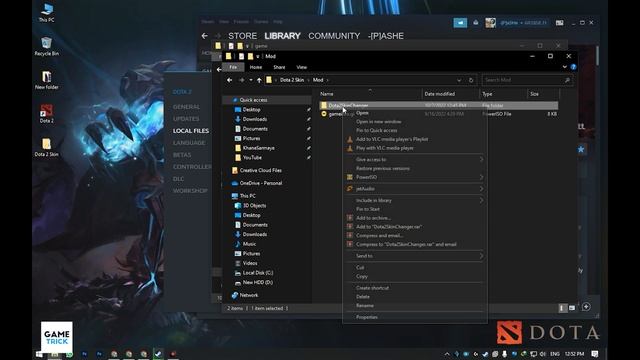Select the New folder desktop icon
640x360 pixels.
[x=47, y=80]
